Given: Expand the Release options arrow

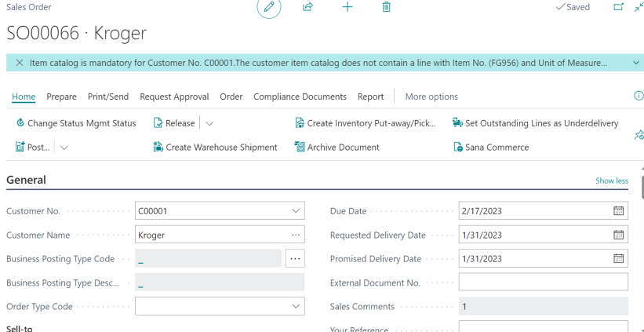Looking at the screenshot, I should tap(209, 123).
